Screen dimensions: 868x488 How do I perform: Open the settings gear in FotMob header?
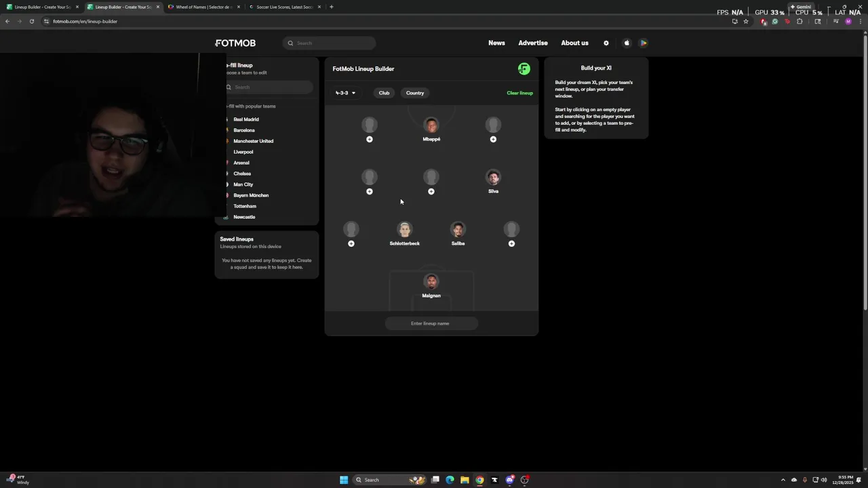(606, 43)
